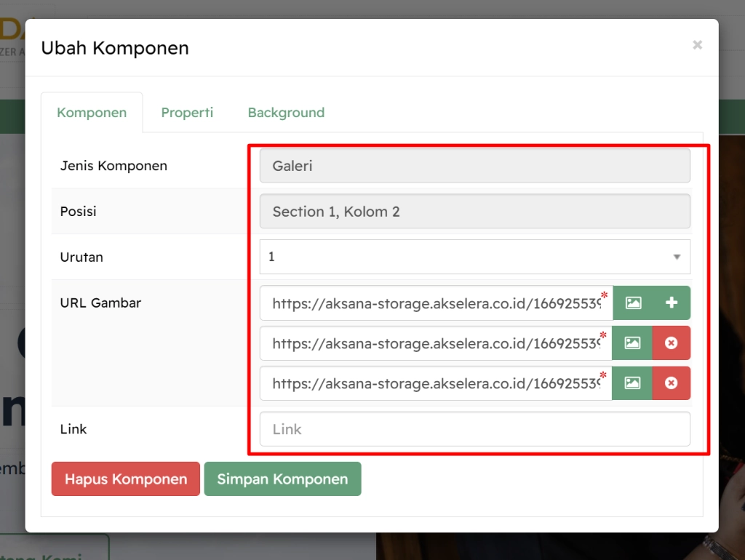
Task: Click into the third URL Gambar text field
Action: coord(435,383)
